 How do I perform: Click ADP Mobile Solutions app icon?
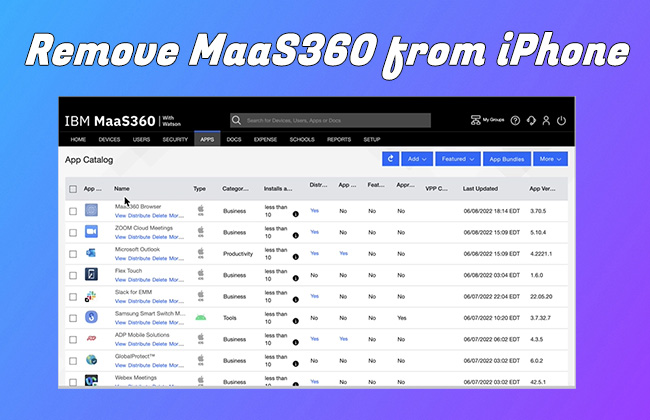tap(91, 338)
